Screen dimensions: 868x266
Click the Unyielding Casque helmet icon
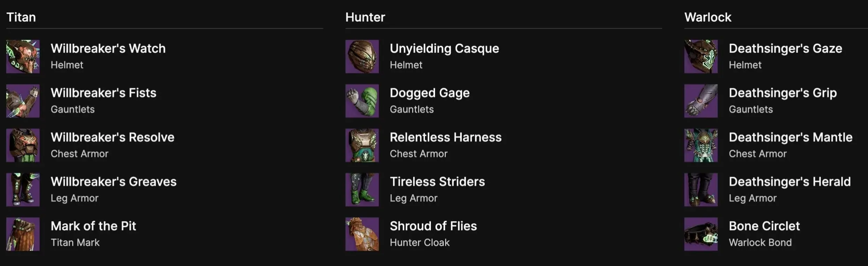click(362, 56)
